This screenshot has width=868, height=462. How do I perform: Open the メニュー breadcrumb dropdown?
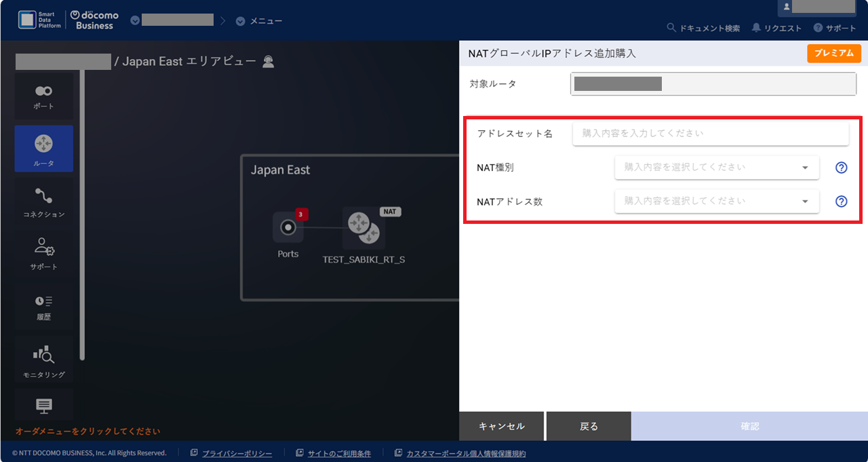(259, 21)
